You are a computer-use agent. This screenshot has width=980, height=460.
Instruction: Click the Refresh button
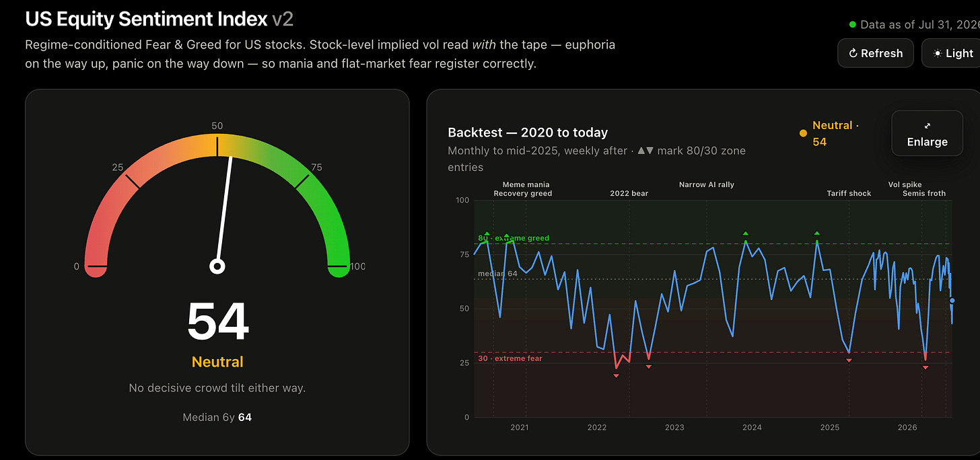point(875,53)
